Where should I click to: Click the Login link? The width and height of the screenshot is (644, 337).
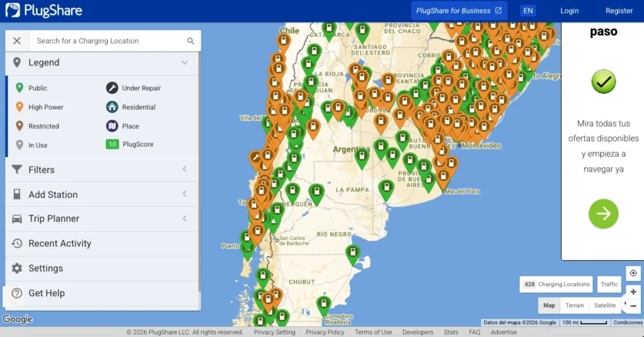pos(569,11)
